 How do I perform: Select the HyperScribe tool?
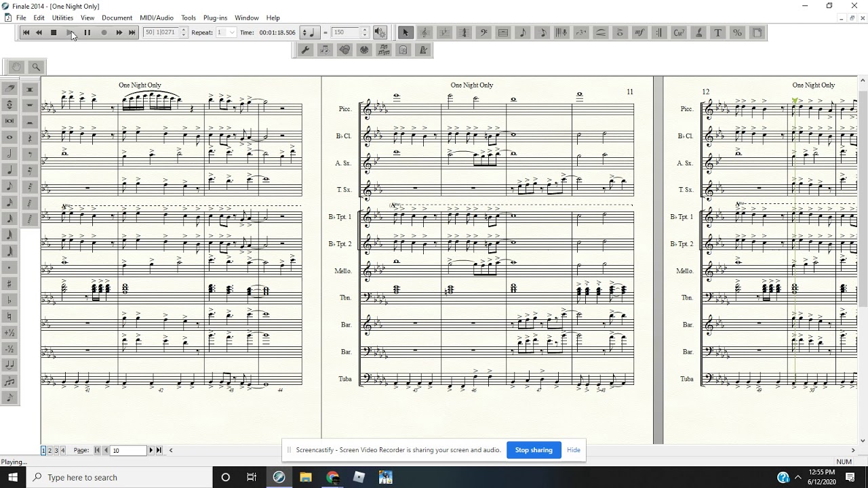[561, 33]
